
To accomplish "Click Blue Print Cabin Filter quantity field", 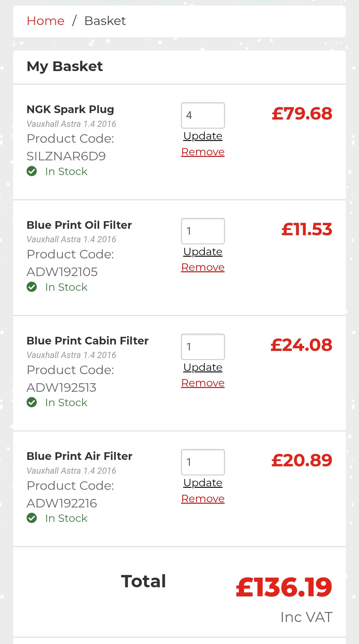I will coord(203,347).
